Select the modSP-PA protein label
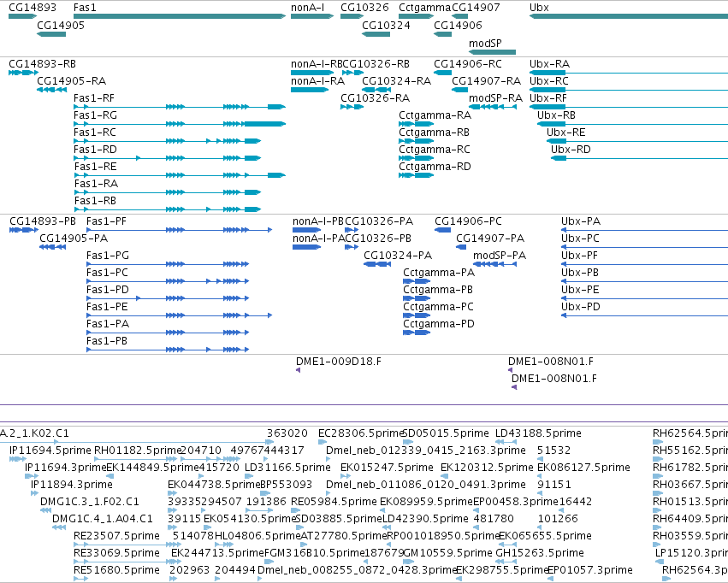Viewport: 728px width, 583px height. [x=500, y=256]
